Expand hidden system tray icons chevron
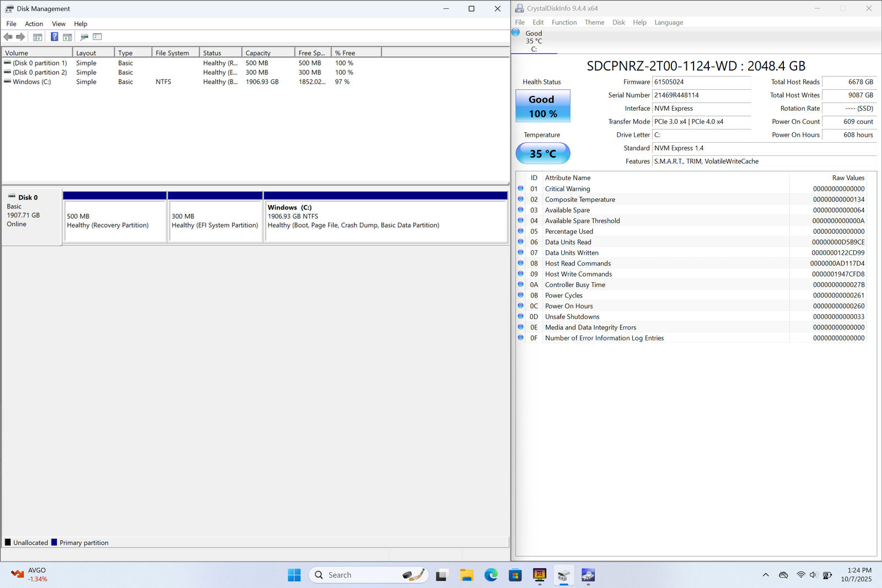 click(766, 575)
